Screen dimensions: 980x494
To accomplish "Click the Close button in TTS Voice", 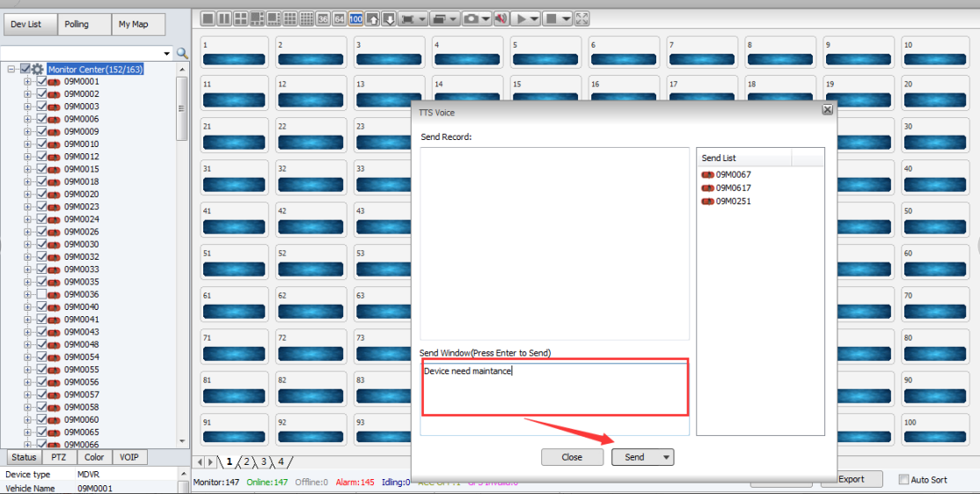I will pos(572,457).
